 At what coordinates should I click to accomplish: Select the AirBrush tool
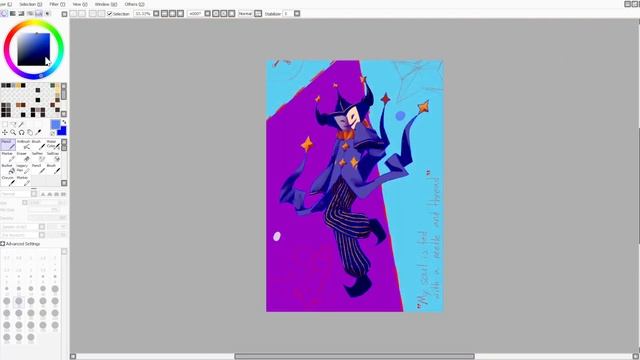23,144
